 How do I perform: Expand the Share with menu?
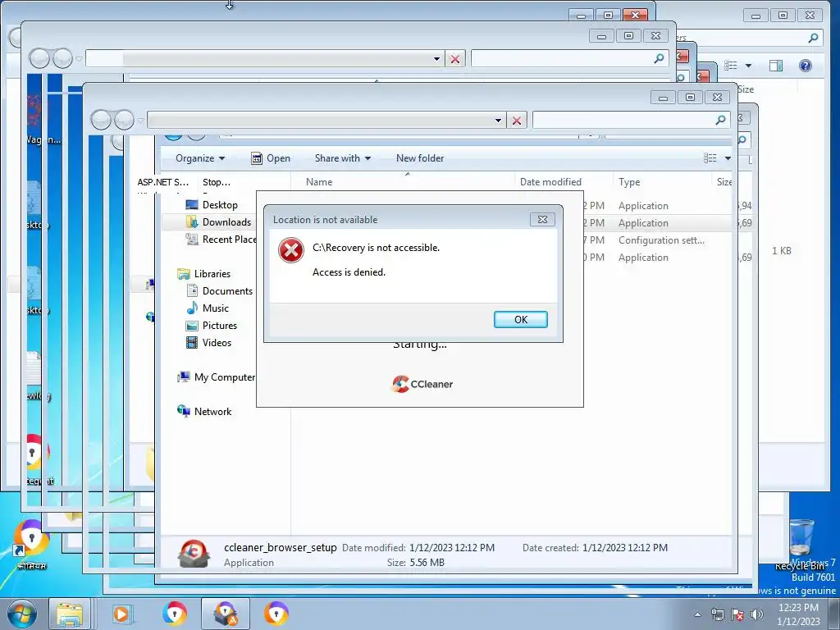click(342, 158)
